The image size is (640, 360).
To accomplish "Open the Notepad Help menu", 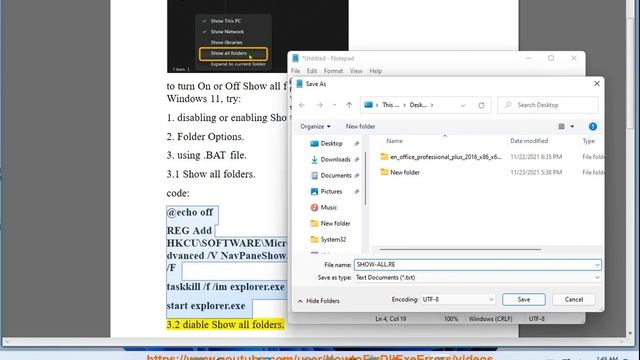I will 376,71.
